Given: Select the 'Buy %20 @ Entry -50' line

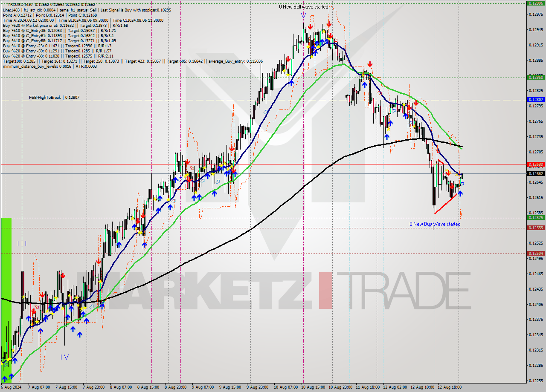Looking at the screenshot, I should tap(57, 51).
